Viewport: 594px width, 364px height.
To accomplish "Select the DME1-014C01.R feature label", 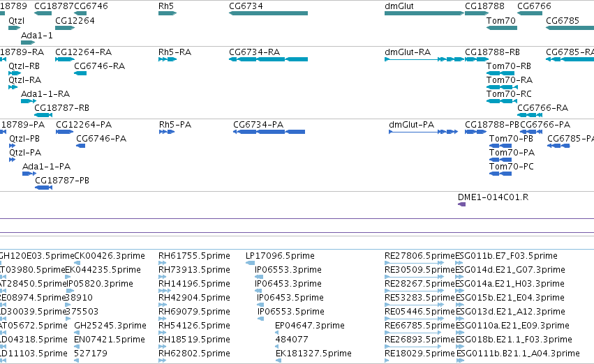I will (493, 197).
